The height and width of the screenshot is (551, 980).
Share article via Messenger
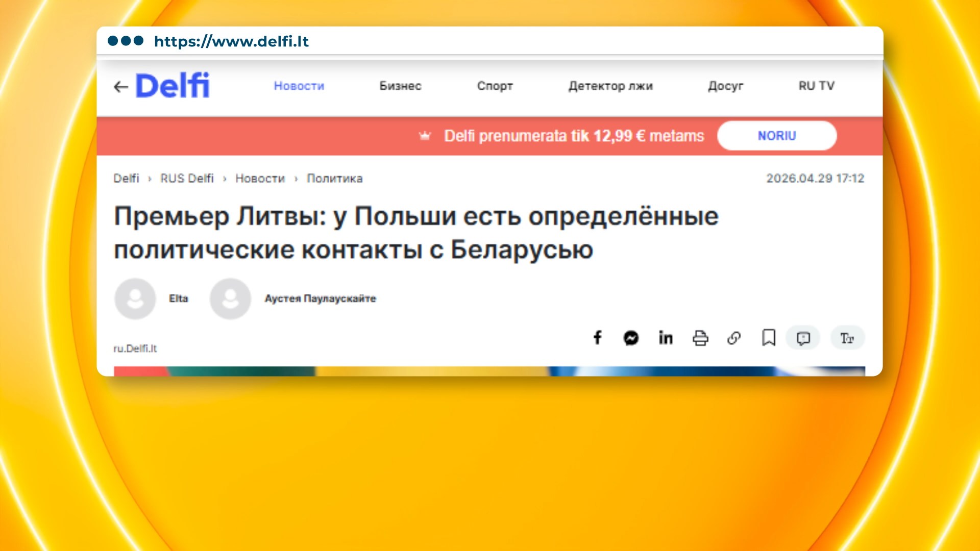coord(631,338)
